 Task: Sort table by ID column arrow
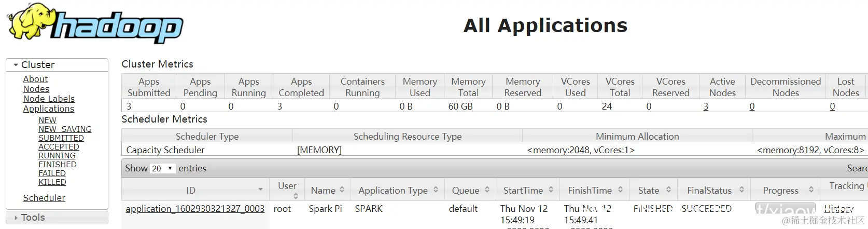point(260,190)
